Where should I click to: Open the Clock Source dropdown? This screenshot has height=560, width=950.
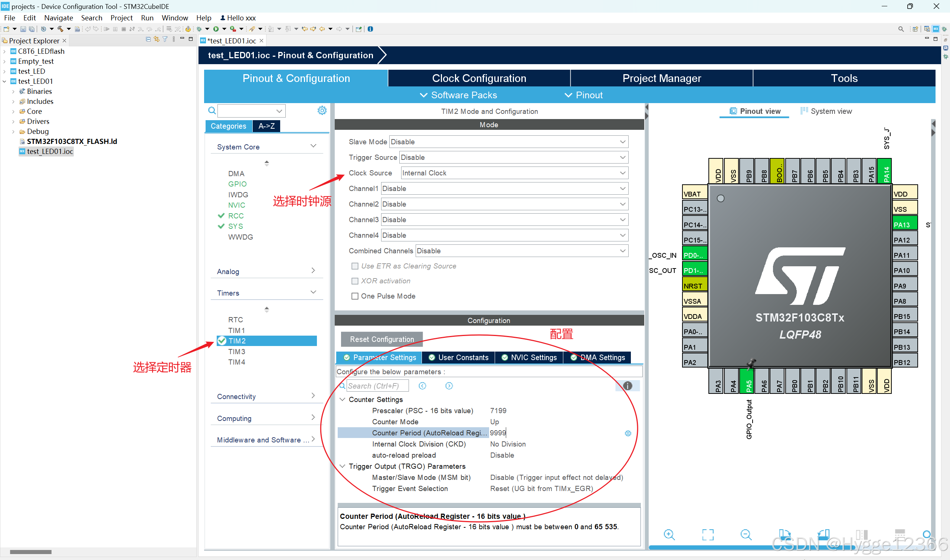pyautogui.click(x=514, y=173)
